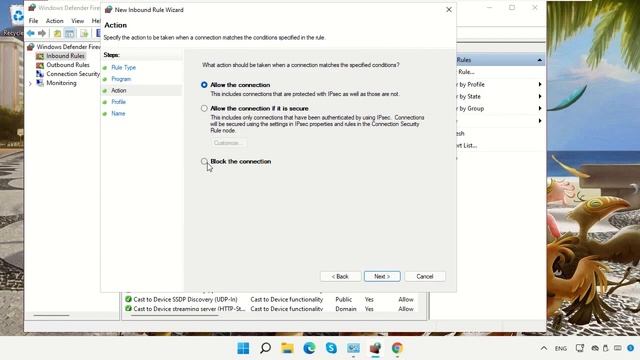This screenshot has width=640, height=360.
Task: Click the ENG language indicator
Action: 561,348
